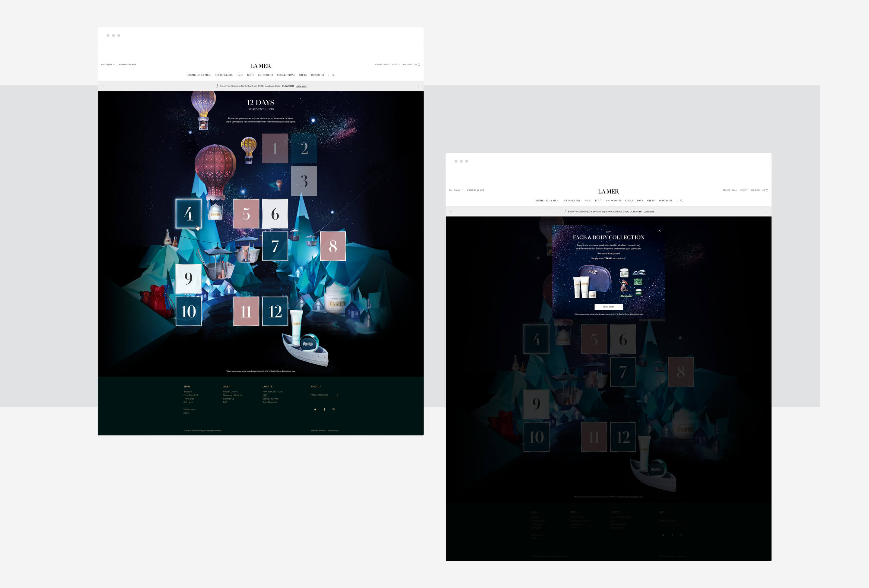The height and width of the screenshot is (588, 869).
Task: Click previous-promo arrow in left window banner
Action: point(103,86)
